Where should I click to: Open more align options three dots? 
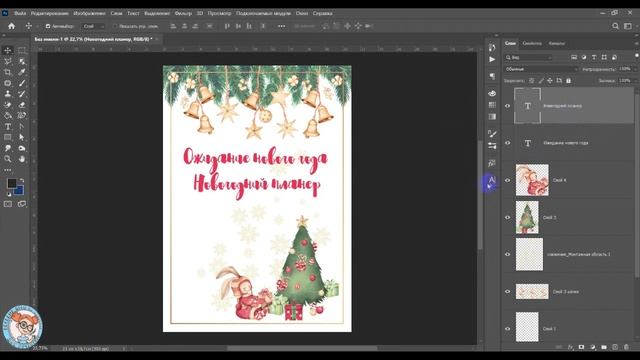[282, 26]
